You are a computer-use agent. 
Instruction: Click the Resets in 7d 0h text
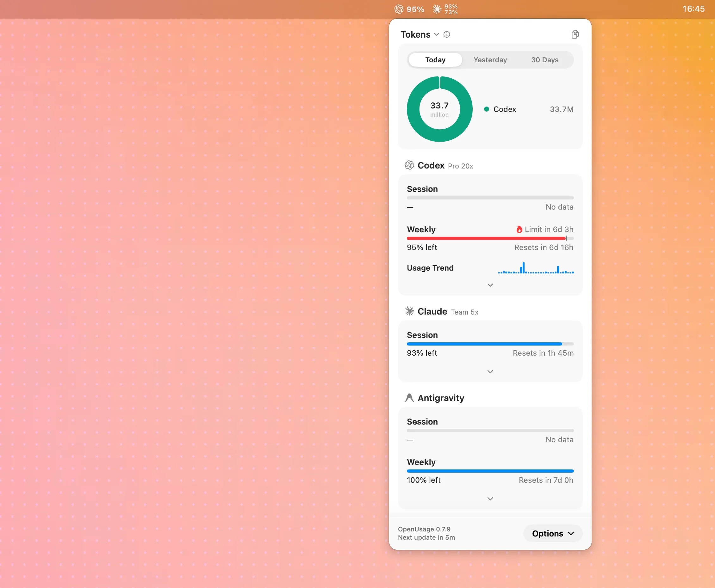(x=546, y=480)
